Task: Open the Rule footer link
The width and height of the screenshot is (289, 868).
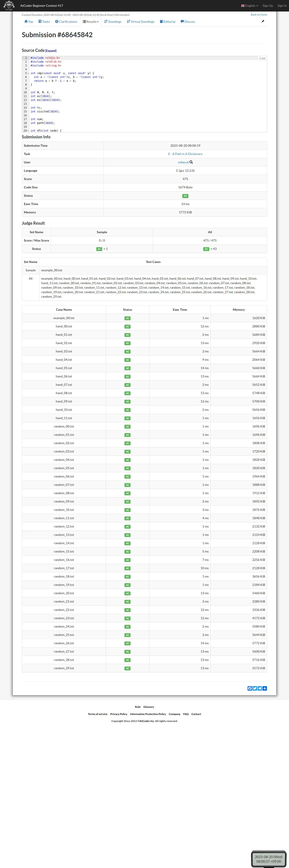Action: (x=138, y=707)
